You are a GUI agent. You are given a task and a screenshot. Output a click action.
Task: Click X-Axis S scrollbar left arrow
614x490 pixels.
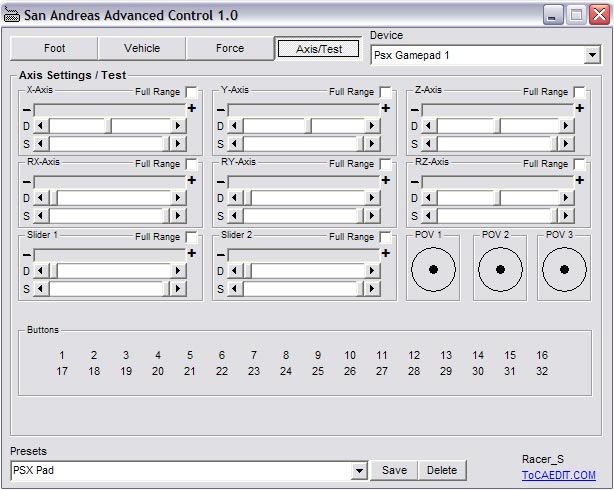click(x=41, y=144)
